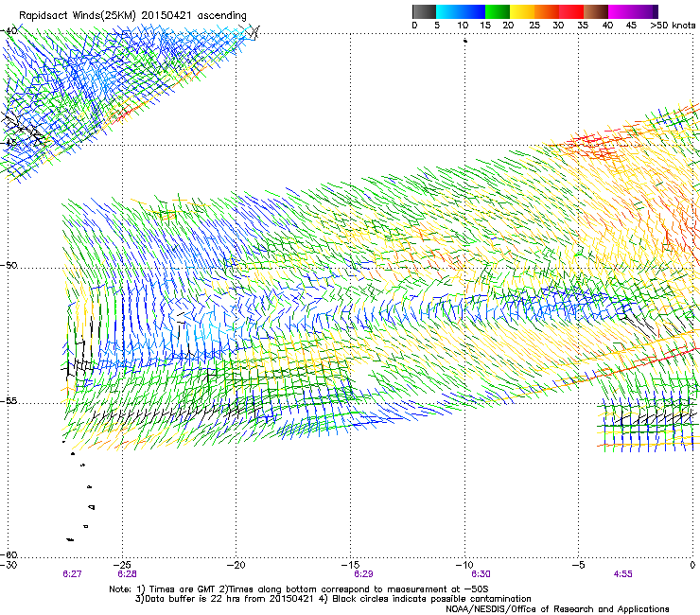Click the gray 0–5 knots legend segment
This screenshot has width=700, height=615.
click(424, 11)
